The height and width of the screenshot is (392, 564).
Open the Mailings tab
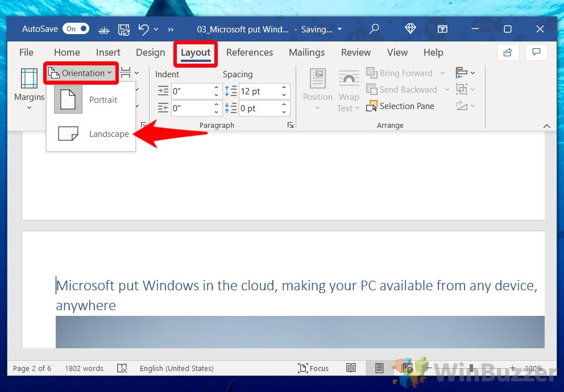(306, 52)
